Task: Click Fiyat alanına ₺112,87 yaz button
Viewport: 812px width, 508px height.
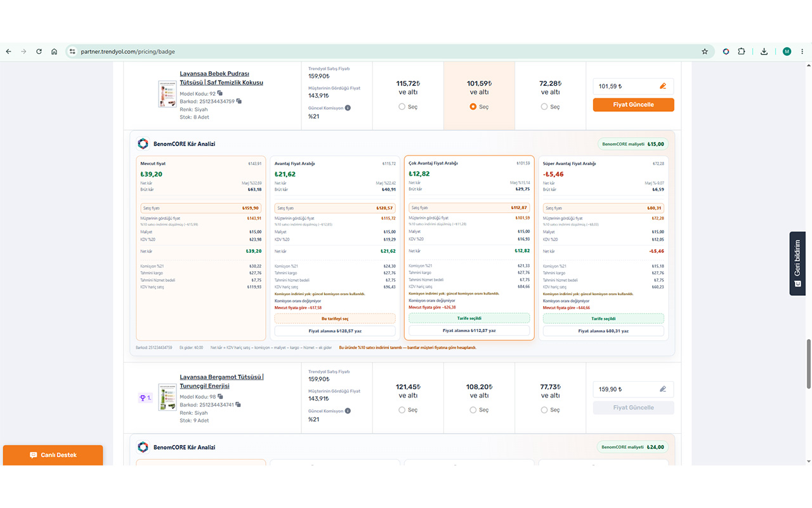Action: [x=469, y=330]
